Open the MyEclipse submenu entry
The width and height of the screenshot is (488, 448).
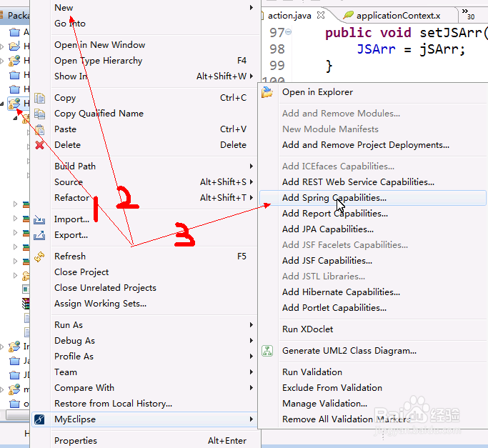144,419
